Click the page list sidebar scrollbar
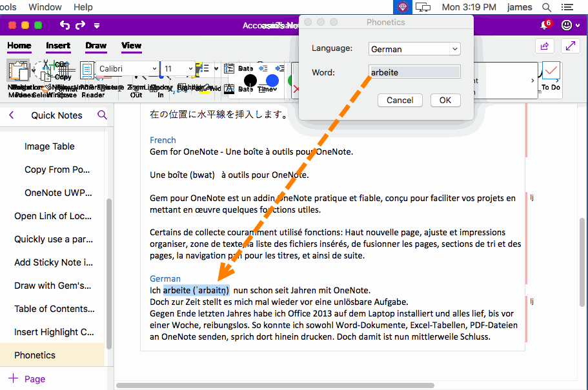The width and height of the screenshot is (588, 390). coord(109,273)
